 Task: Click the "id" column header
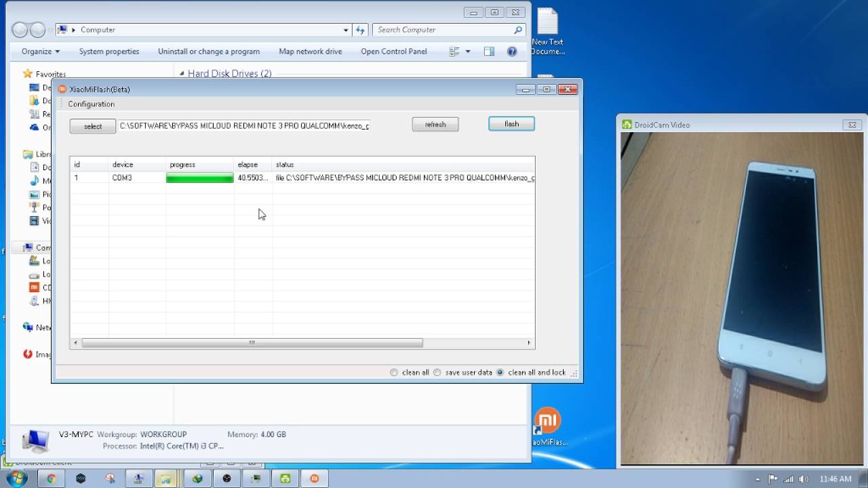point(90,165)
